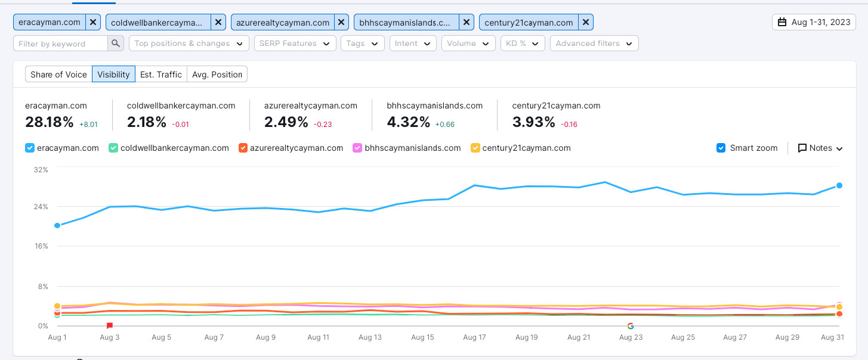The height and width of the screenshot is (360, 868).
Task: Click the century21cayman.com domain chip label
Action: 529,23
